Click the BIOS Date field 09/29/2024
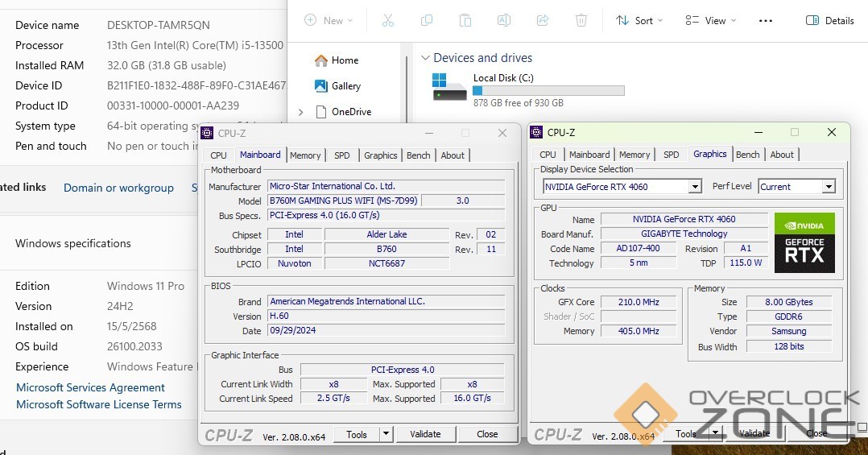The image size is (868, 455). (386, 330)
